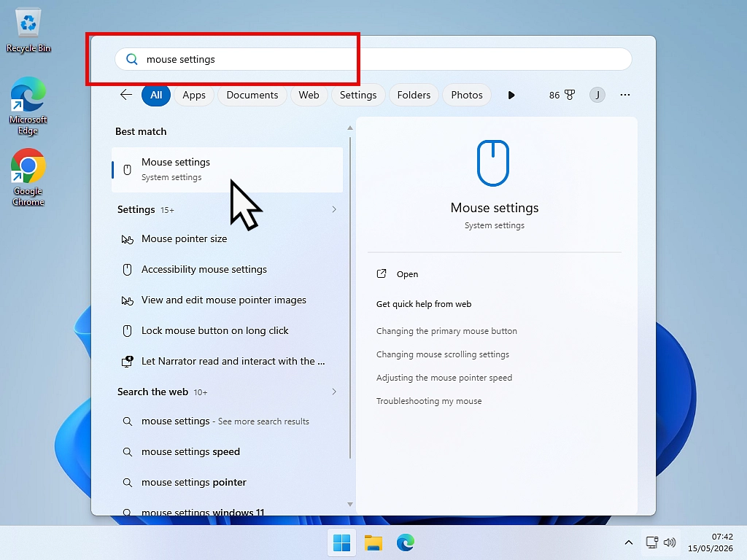Select 'mouse settings speed' web suggestion text

(190, 452)
